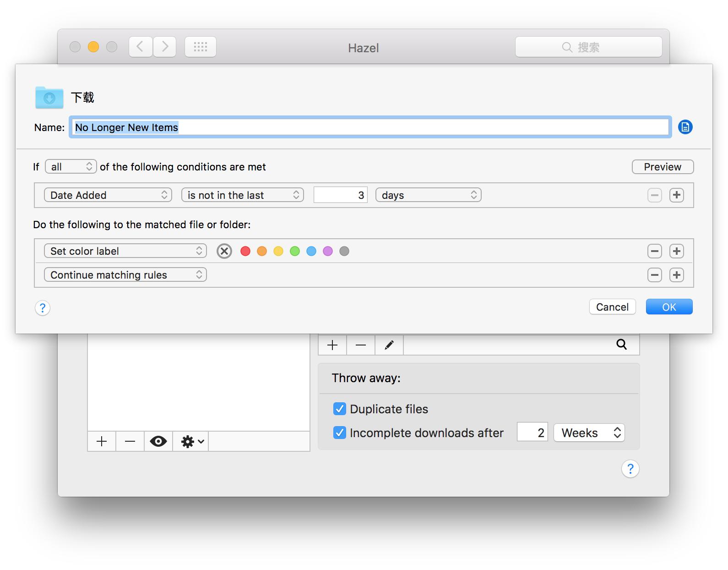Click the pencil edit rule icon

pyautogui.click(x=389, y=345)
